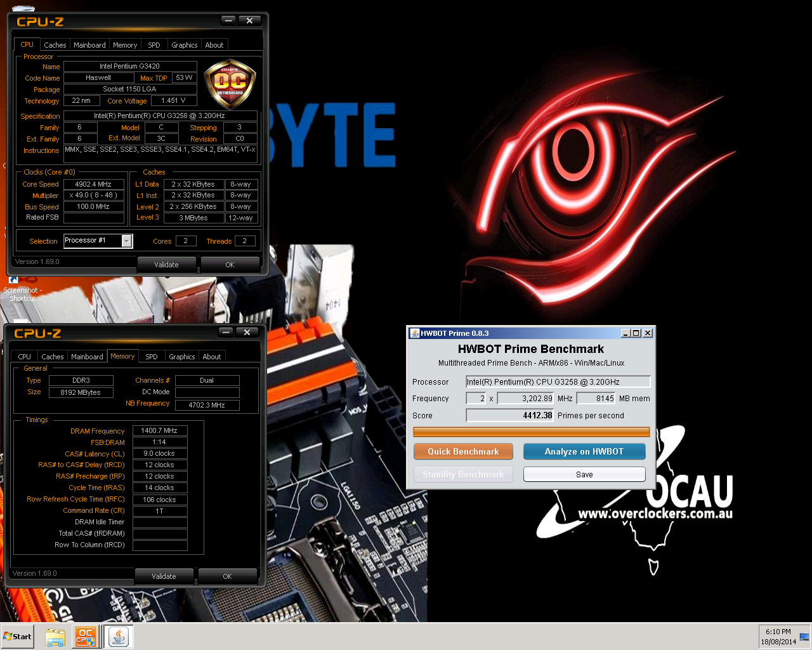This screenshot has height=650, width=812.
Task: Select Graphics tab in bottom CPU-Z window
Action: coord(182,357)
